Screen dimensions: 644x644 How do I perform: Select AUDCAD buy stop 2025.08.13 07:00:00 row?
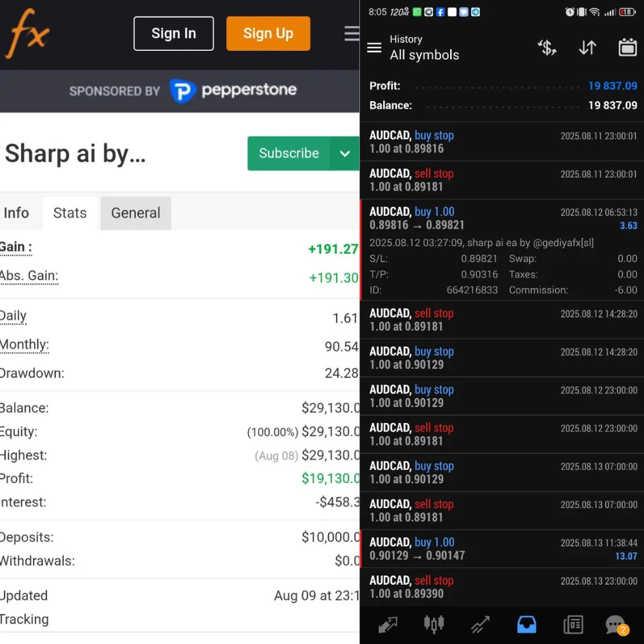point(503,472)
